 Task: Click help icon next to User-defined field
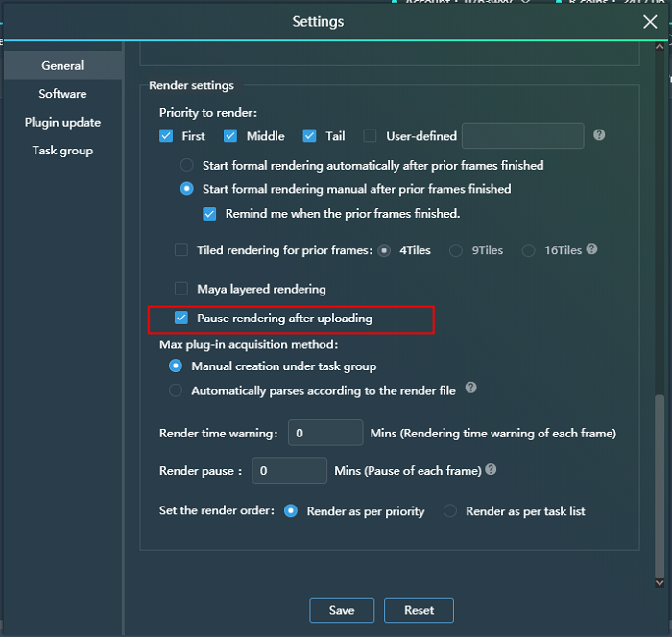click(x=599, y=135)
